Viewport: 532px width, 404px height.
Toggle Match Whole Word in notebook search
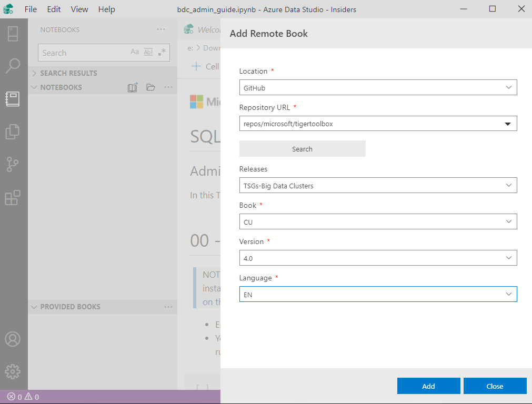[x=148, y=52]
